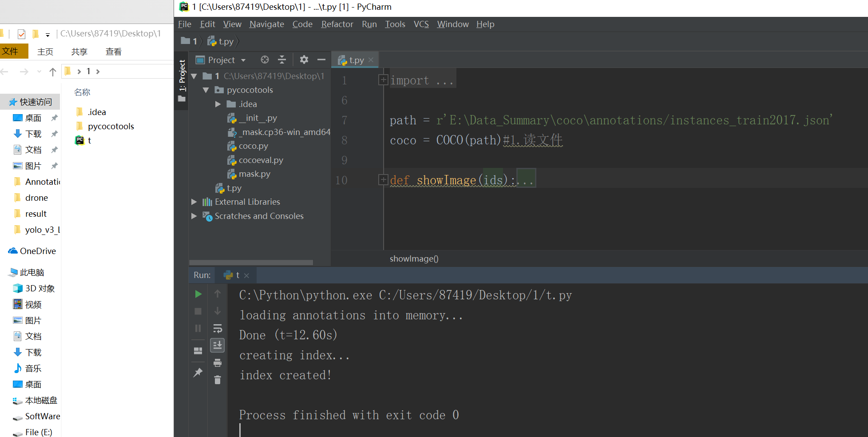Click the pause output icon in Run panel
The height and width of the screenshot is (437, 868).
(x=198, y=329)
